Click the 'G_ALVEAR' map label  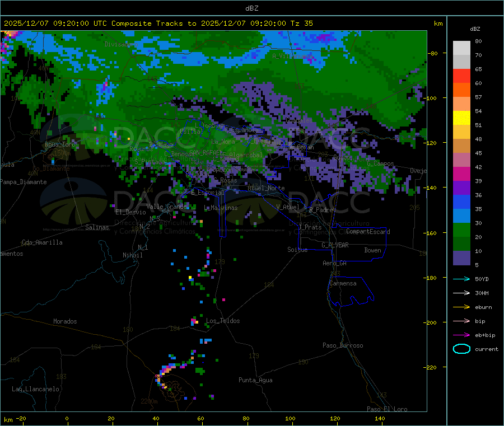pos(335,245)
